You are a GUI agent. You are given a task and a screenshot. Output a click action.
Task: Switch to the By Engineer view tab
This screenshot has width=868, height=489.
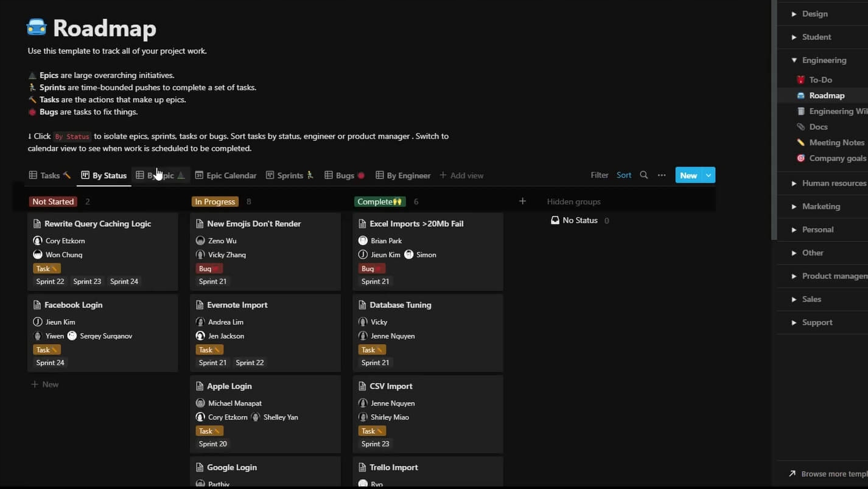[402, 175]
